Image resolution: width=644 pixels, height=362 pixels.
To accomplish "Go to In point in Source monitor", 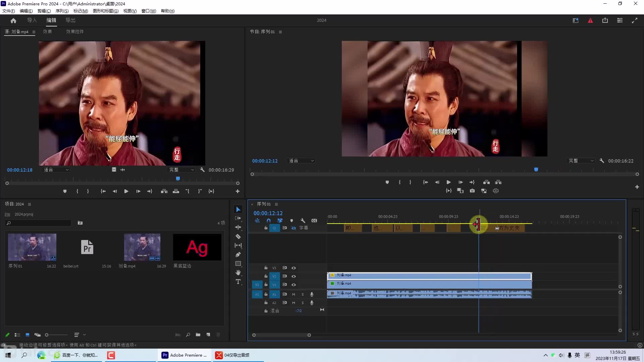I will pyautogui.click(x=103, y=191).
